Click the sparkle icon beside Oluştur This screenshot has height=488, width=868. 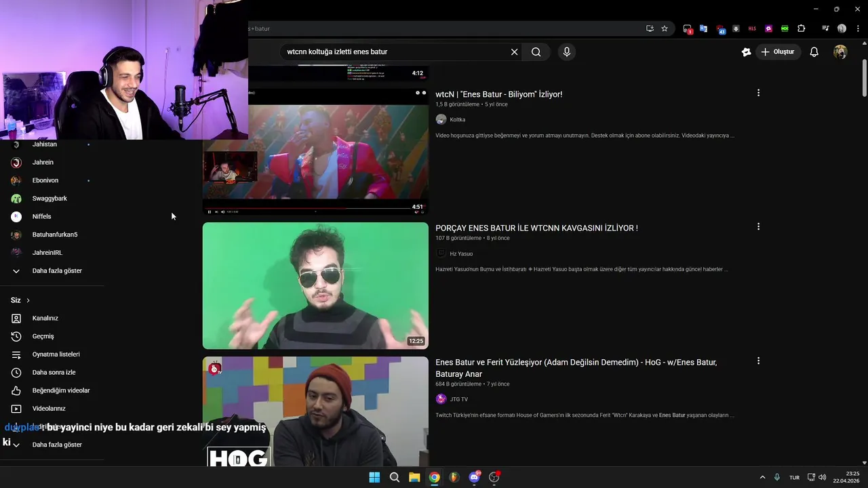[x=746, y=52]
